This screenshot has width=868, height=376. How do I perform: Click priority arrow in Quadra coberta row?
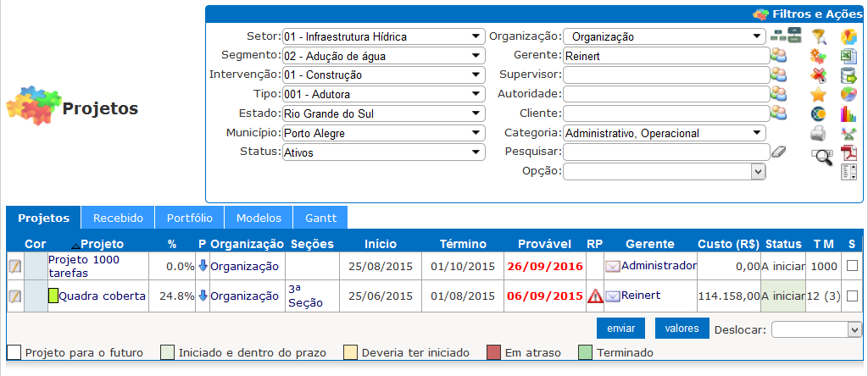pyautogui.click(x=203, y=296)
